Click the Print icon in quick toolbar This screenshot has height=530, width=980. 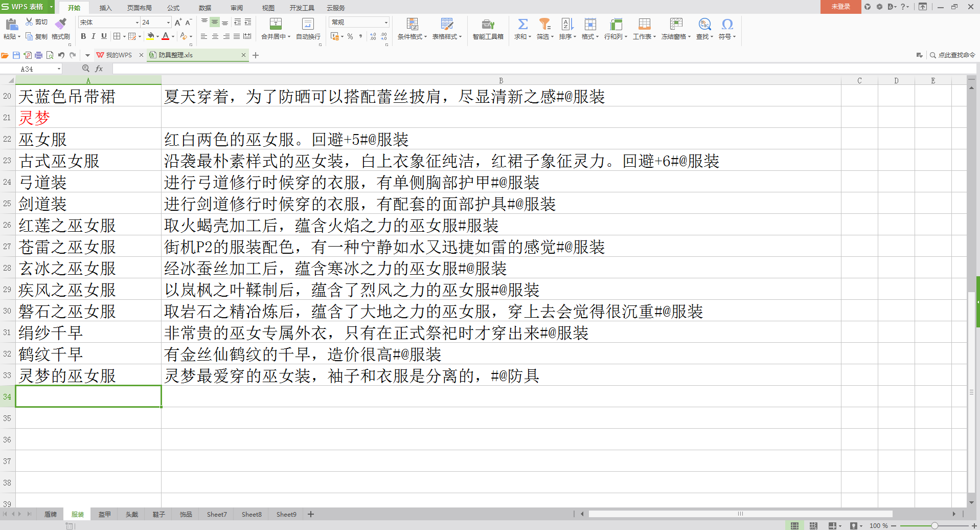tap(39, 55)
